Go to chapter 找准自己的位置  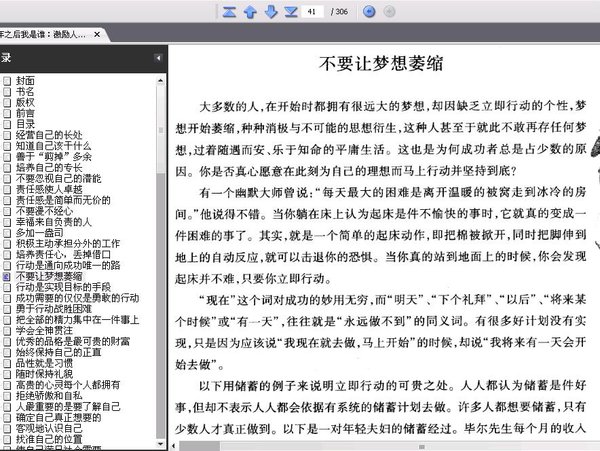[x=49, y=439]
